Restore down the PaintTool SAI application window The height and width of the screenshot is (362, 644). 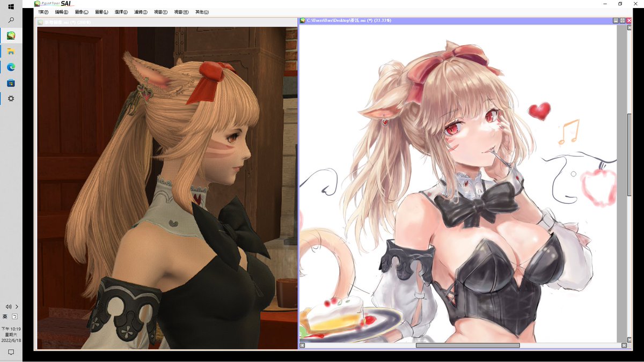click(x=620, y=4)
